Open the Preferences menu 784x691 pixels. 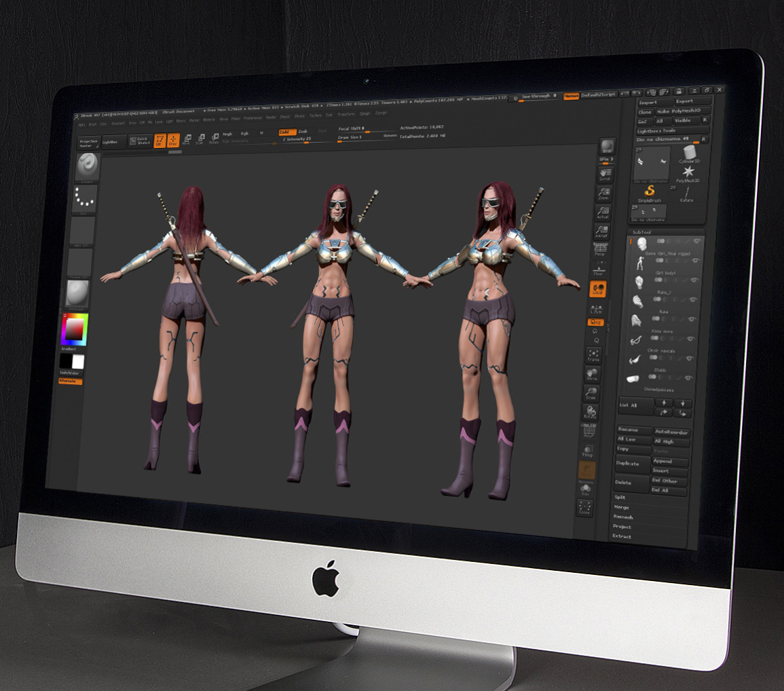tap(253, 118)
